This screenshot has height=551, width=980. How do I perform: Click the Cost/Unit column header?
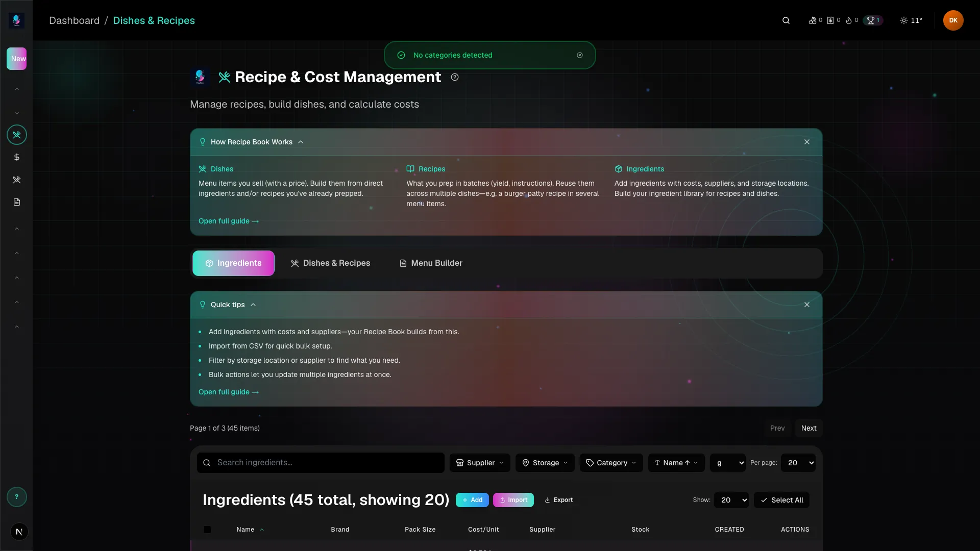tap(483, 530)
